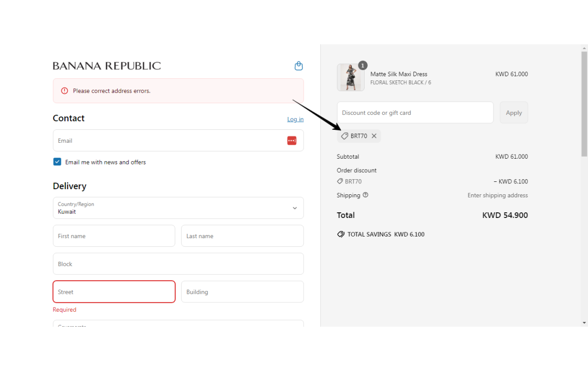Viewport: 588px width, 371px height.
Task: Click the Total Savings tag icon
Action: tap(340, 234)
